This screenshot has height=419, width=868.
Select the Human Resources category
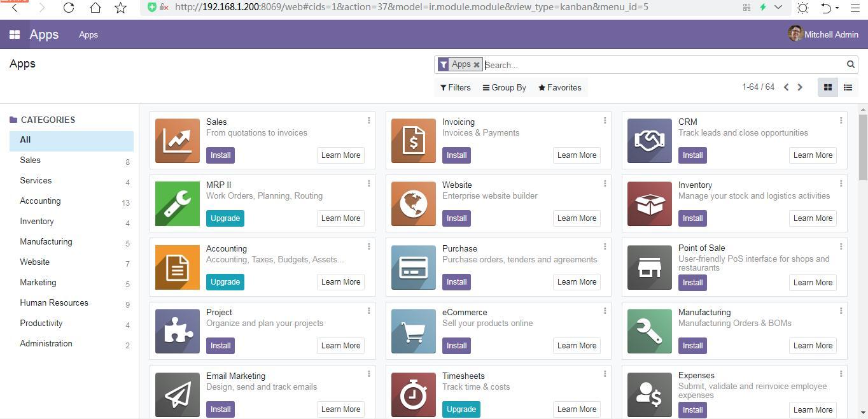tap(54, 302)
